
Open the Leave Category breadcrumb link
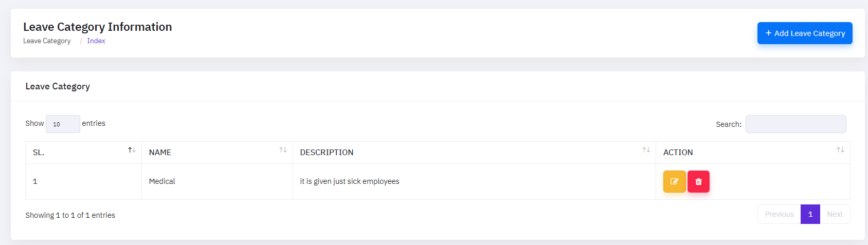[x=47, y=41]
